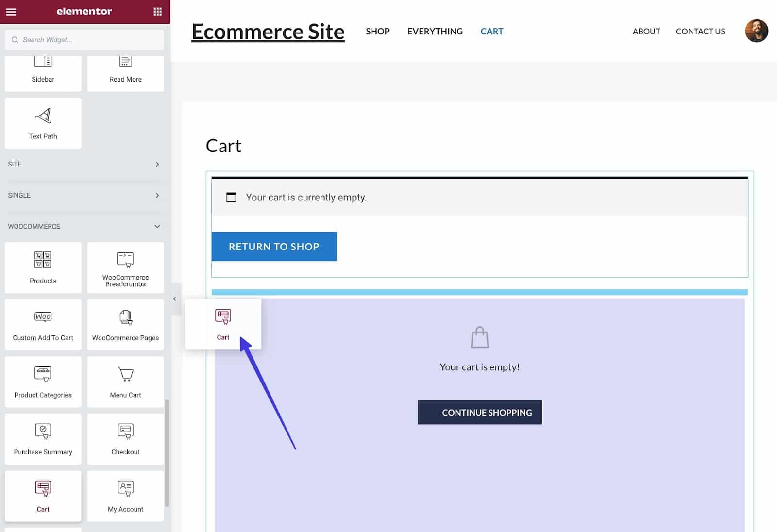The width and height of the screenshot is (777, 532).
Task: Select the WooCommerce Breadcrumbs widget
Action: [125, 267]
